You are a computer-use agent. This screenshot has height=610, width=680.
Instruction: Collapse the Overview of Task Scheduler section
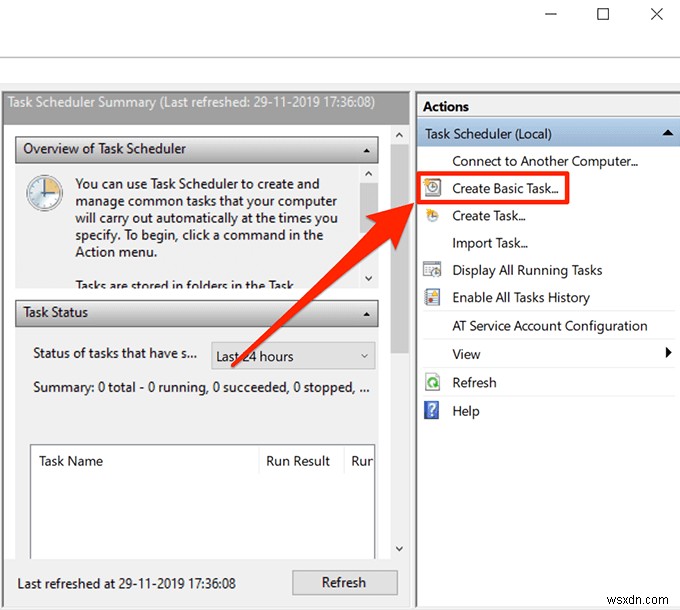point(366,150)
